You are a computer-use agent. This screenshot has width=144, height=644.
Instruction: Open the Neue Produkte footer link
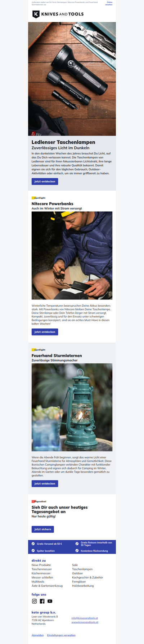coord(41,565)
